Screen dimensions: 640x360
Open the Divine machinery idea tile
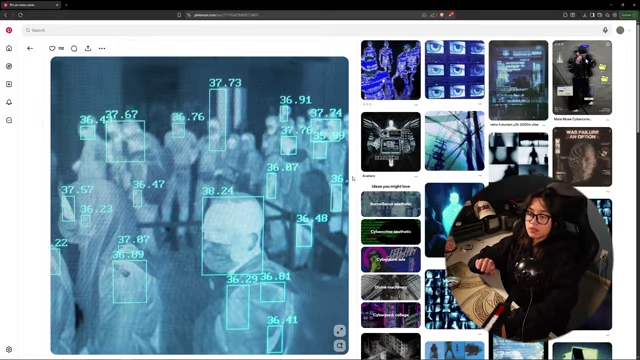(x=391, y=287)
